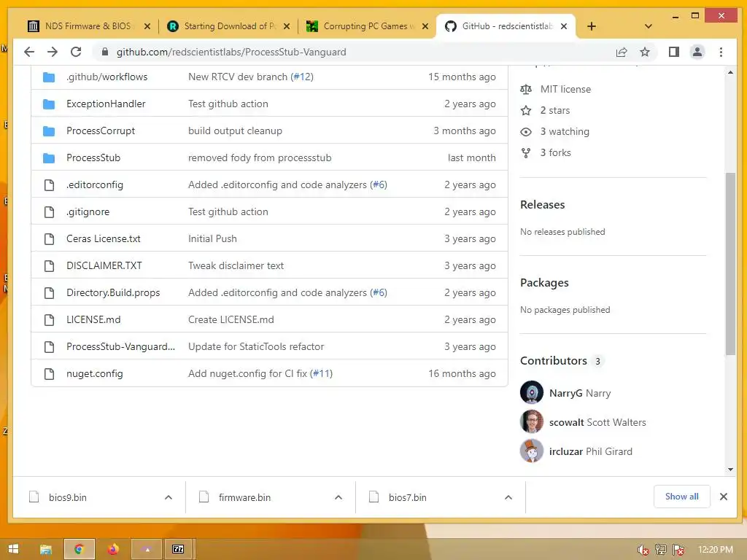Open the 3 watching link
The width and height of the screenshot is (747, 560).
pyautogui.click(x=564, y=131)
